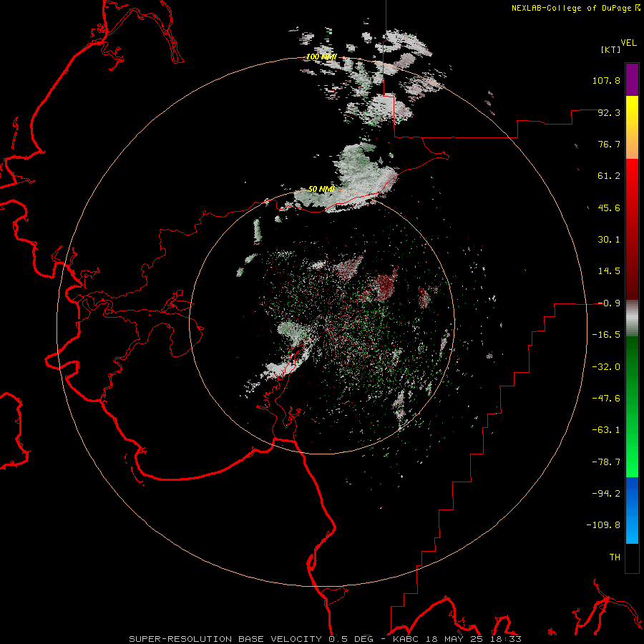Click the 100 NMI range ring label
The width and height of the screenshot is (644, 644).
coord(321,57)
